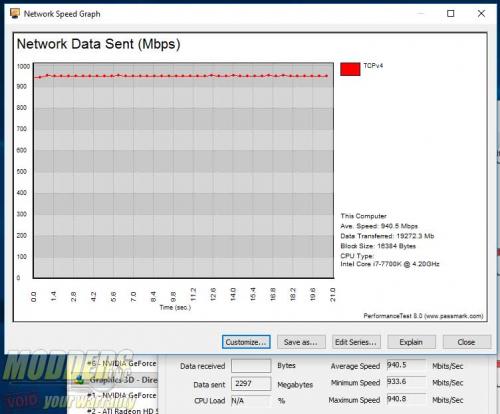This screenshot has width=500, height=414.
Task: Close the Network Speed Graph window
Action: [481, 14]
